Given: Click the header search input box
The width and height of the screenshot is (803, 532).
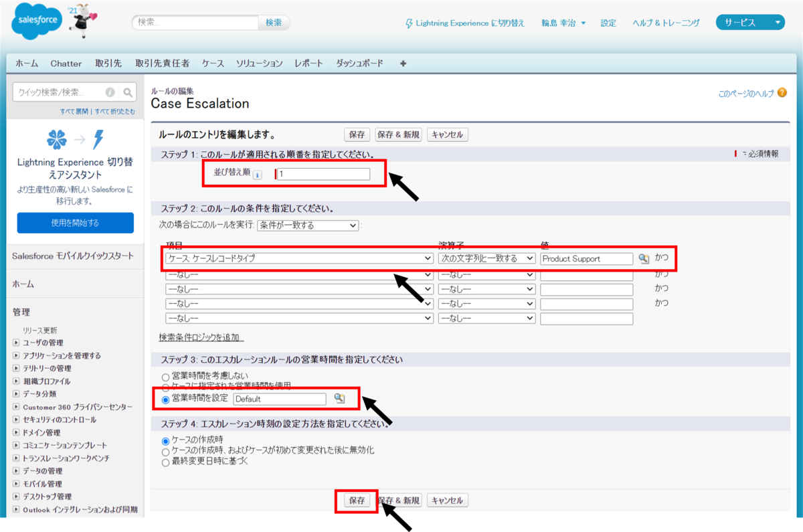Looking at the screenshot, I should pos(195,23).
